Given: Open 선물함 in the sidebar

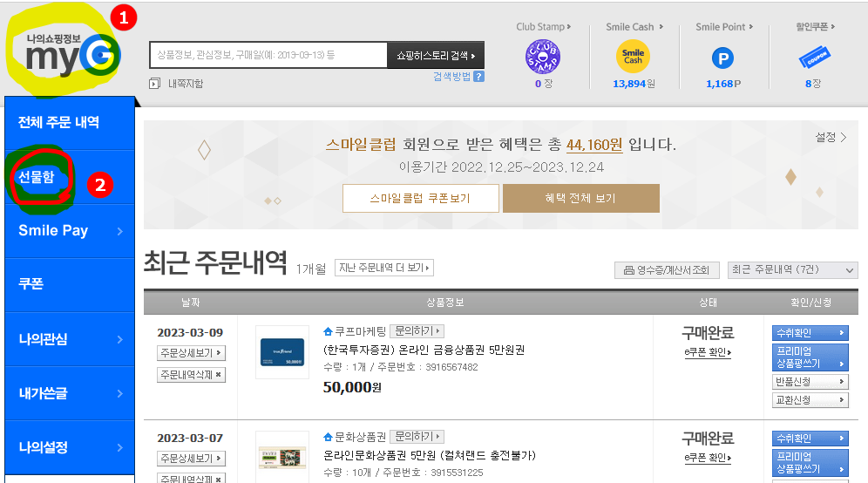Looking at the screenshot, I should (37, 177).
